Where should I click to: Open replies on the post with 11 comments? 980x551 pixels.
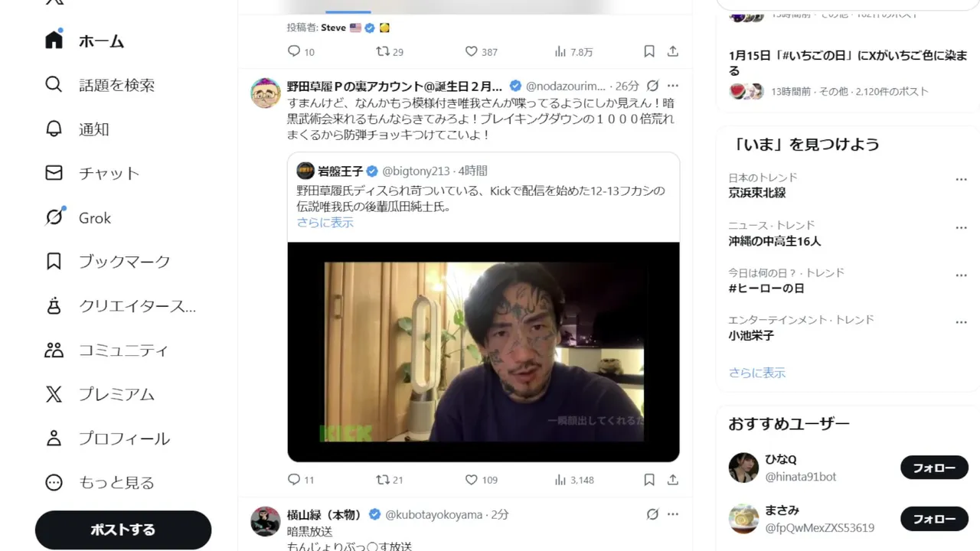[x=301, y=480]
